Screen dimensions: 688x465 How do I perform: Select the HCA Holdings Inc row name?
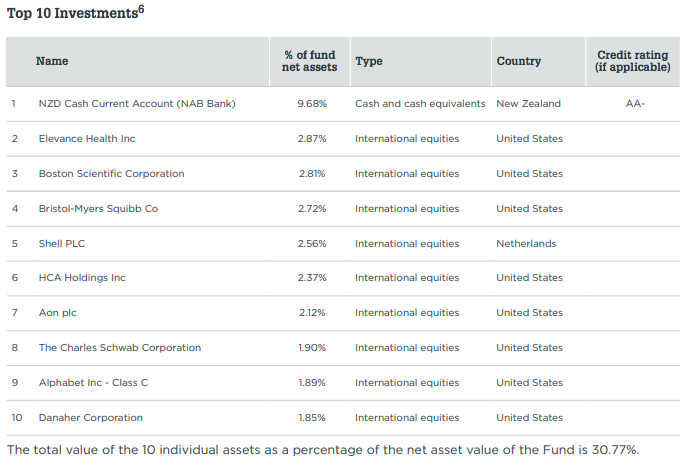point(82,278)
